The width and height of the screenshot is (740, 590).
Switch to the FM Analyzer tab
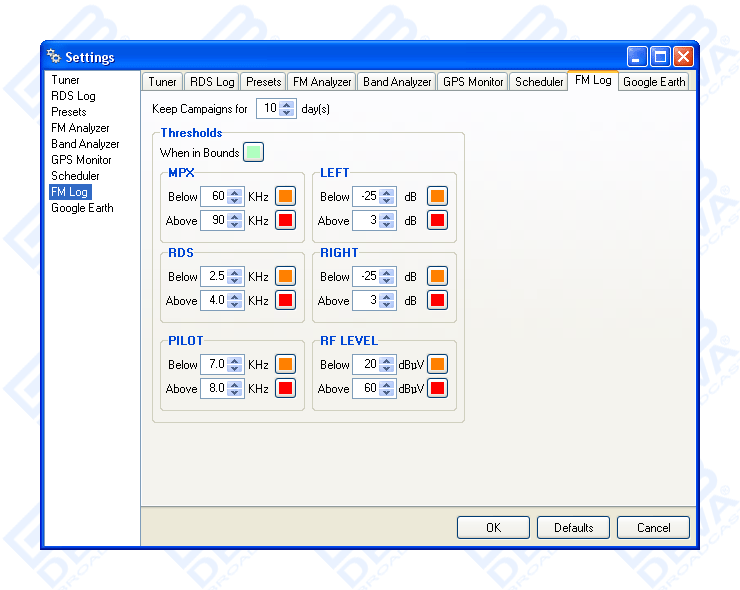(x=322, y=82)
